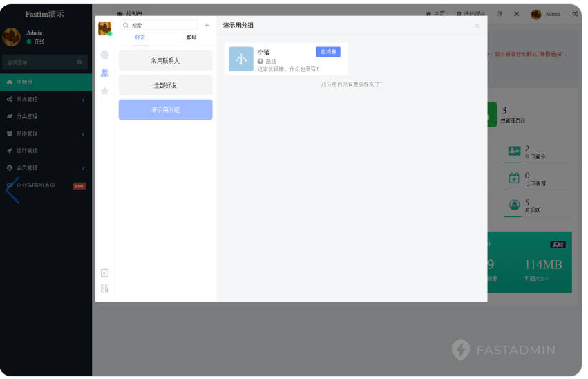588x379 pixels.
Task: Click the star favorites icon in sidebar
Action: click(x=104, y=91)
